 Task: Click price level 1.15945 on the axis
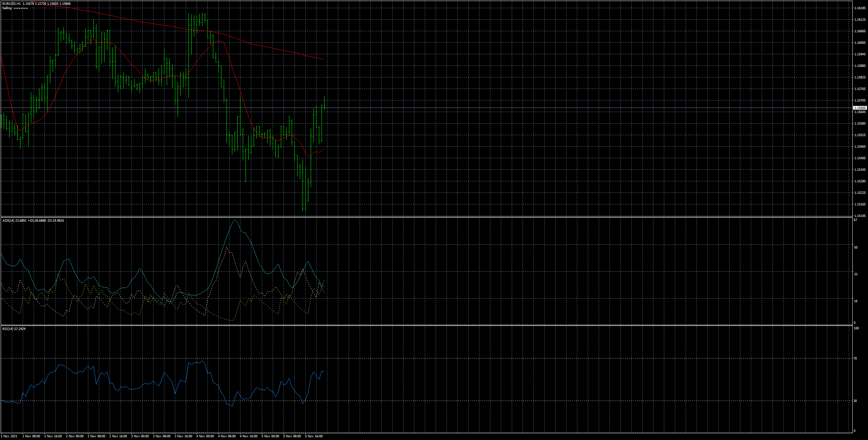coord(860,54)
